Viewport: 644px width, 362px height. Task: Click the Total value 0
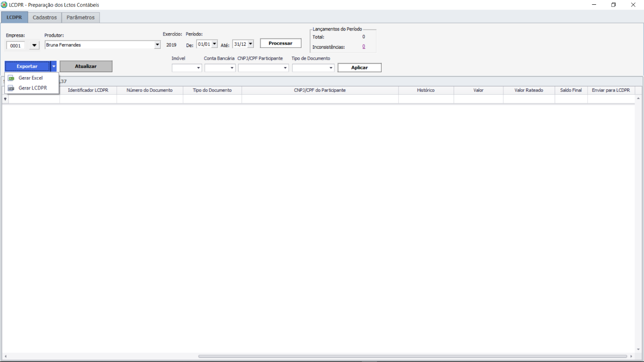(x=364, y=37)
